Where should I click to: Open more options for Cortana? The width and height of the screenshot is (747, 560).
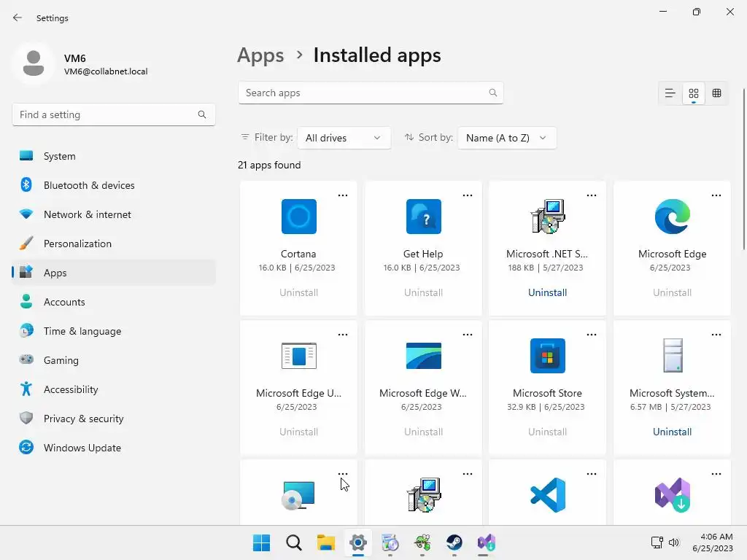(x=343, y=195)
